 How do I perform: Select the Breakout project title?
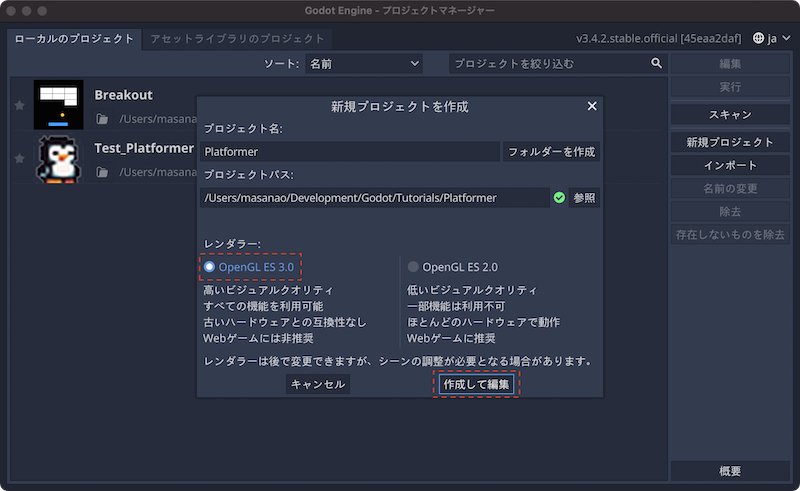tap(123, 95)
